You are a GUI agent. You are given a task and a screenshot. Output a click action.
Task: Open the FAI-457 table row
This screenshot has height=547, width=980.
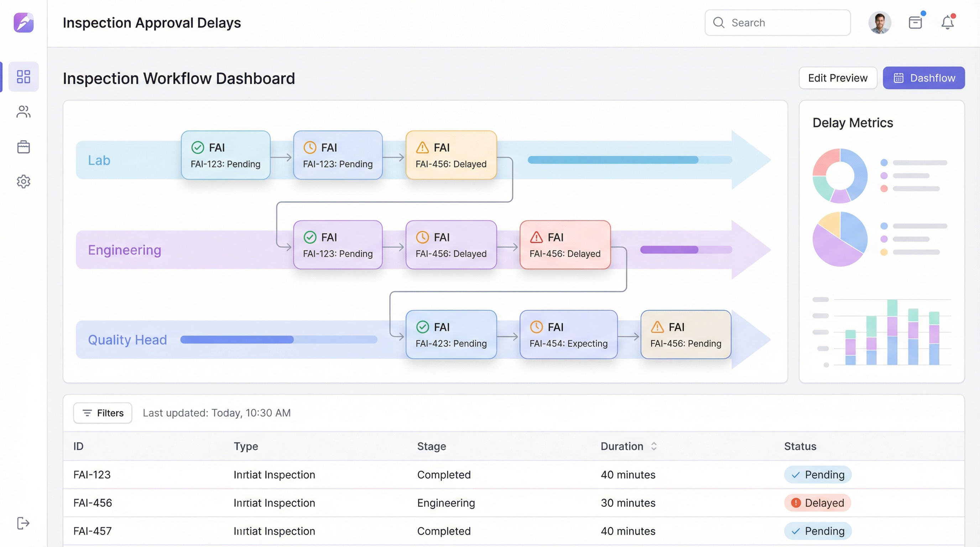pyautogui.click(x=93, y=531)
